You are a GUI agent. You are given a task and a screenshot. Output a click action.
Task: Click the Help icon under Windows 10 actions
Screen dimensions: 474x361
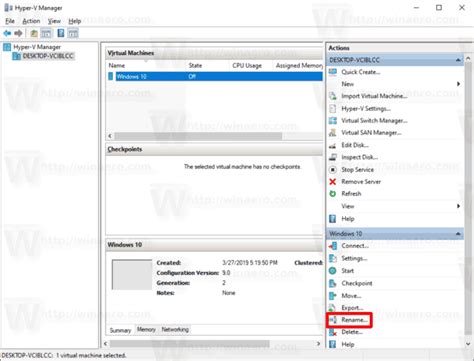[333, 344]
